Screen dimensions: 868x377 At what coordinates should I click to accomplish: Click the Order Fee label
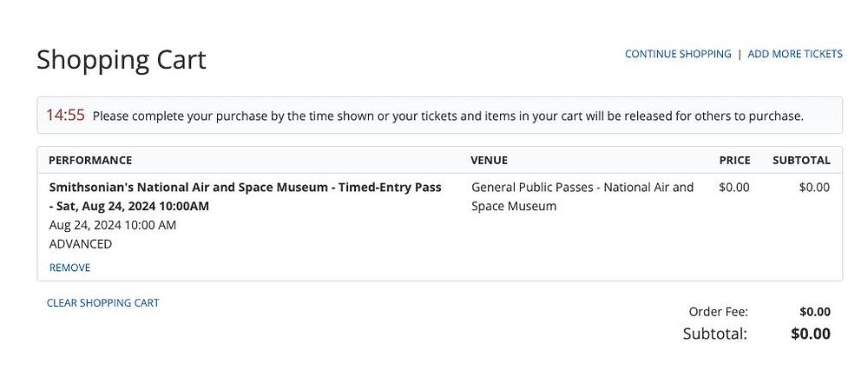(718, 312)
